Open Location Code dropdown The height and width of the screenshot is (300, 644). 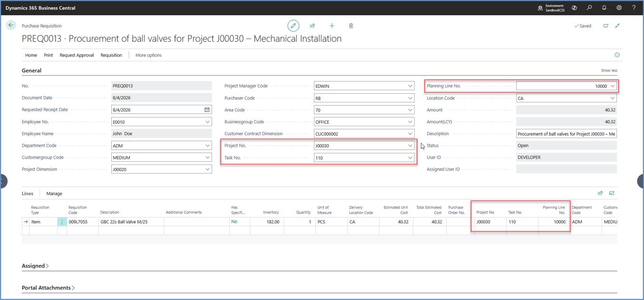(x=613, y=98)
